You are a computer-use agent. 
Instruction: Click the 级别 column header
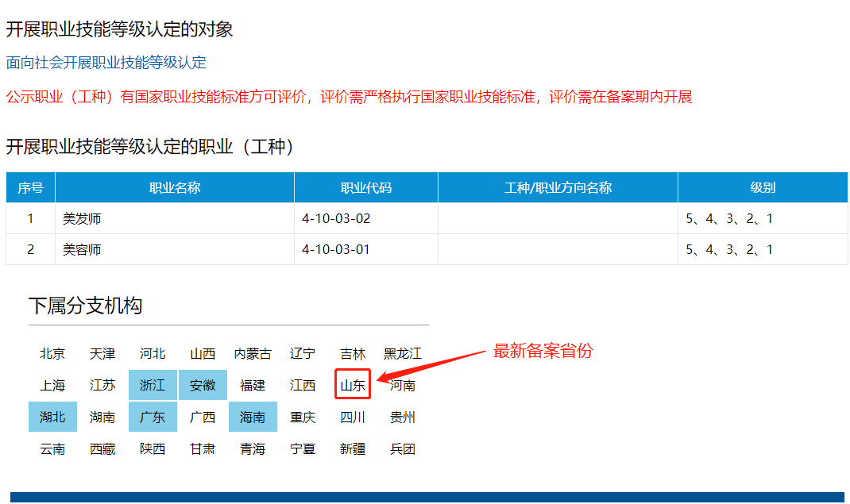click(x=763, y=188)
